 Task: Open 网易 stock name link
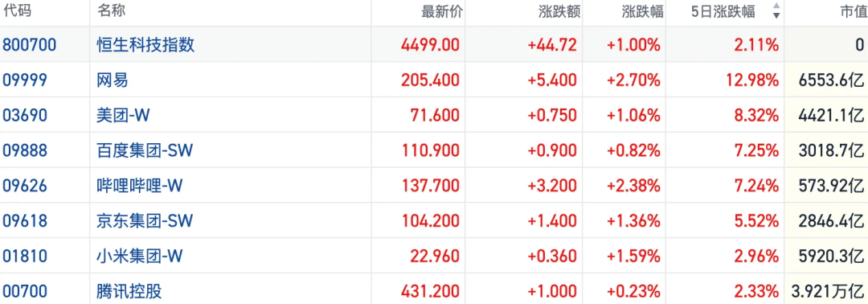(x=113, y=80)
